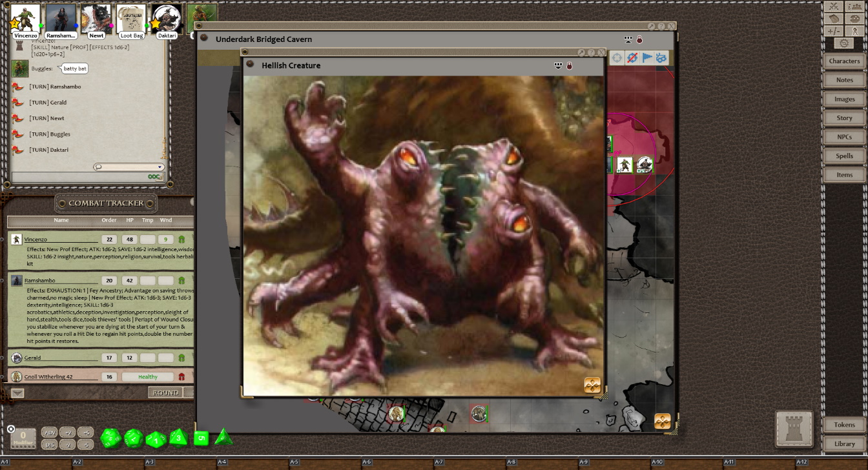Toggle lock on Hellish Creature window

click(x=570, y=66)
